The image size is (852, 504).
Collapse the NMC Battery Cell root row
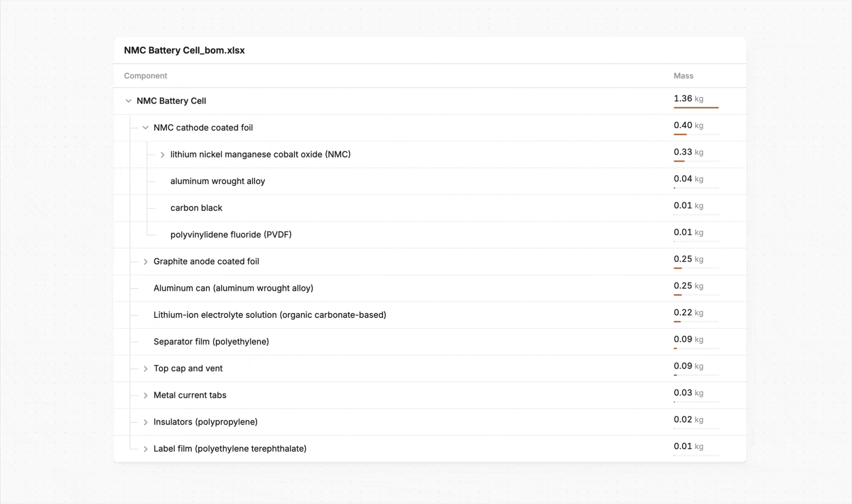(x=129, y=101)
